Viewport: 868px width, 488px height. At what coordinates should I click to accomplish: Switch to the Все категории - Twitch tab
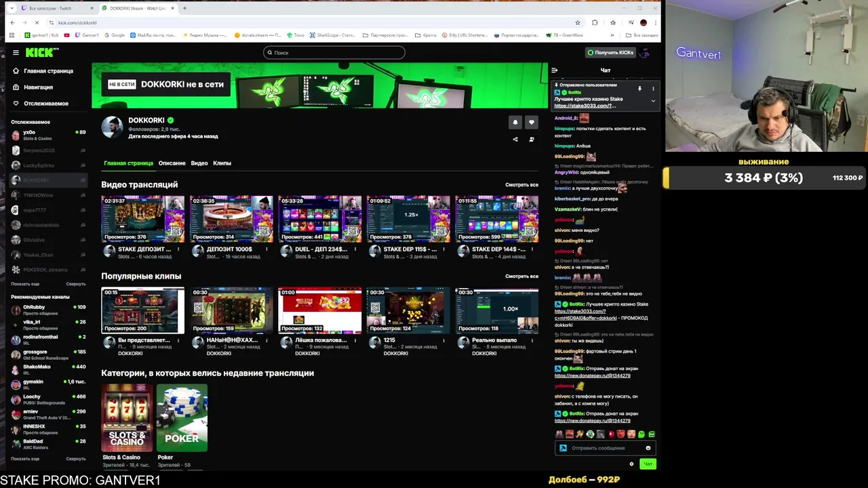tap(56, 8)
